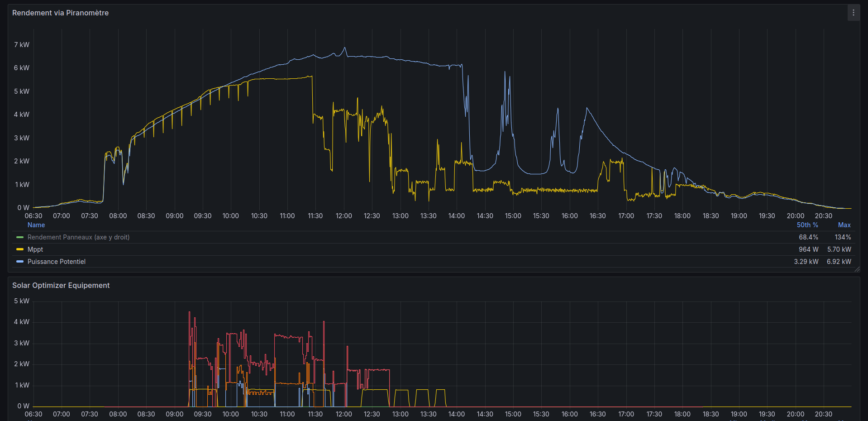The width and height of the screenshot is (868, 421).
Task: Toggle the Mppt series in the legend
Action: tap(35, 249)
